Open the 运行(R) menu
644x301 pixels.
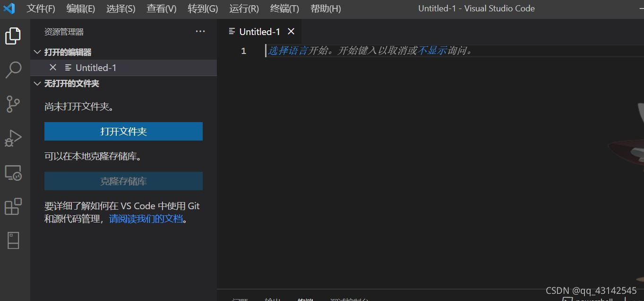click(243, 8)
